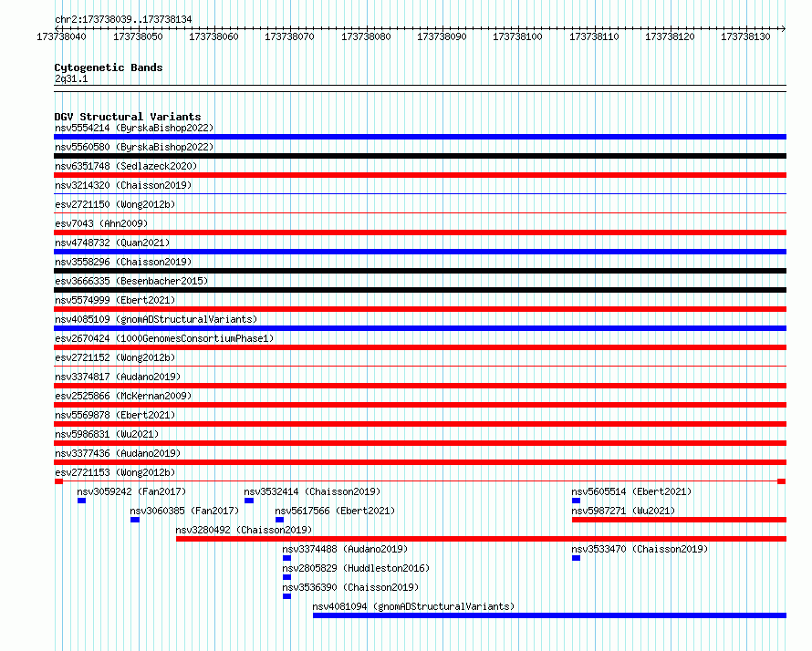
Task: Click nsv3558296 (Chaisson2019) label
Action: pos(123,262)
